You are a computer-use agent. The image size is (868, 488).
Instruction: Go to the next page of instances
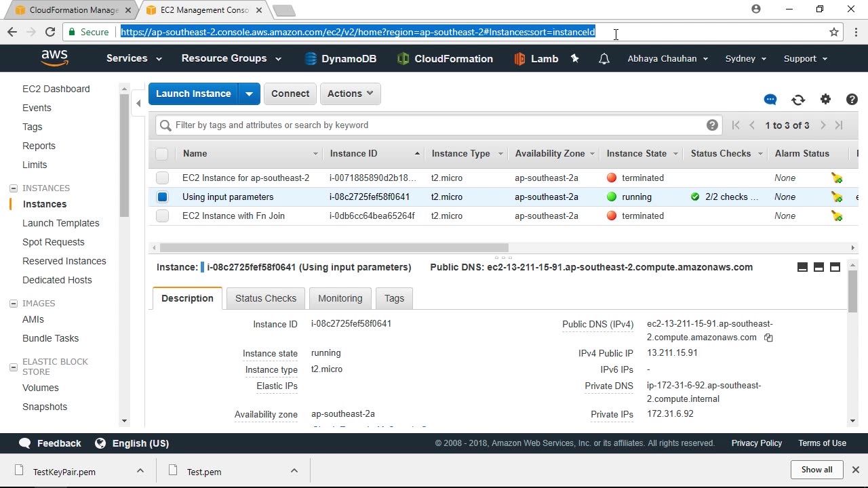point(823,125)
